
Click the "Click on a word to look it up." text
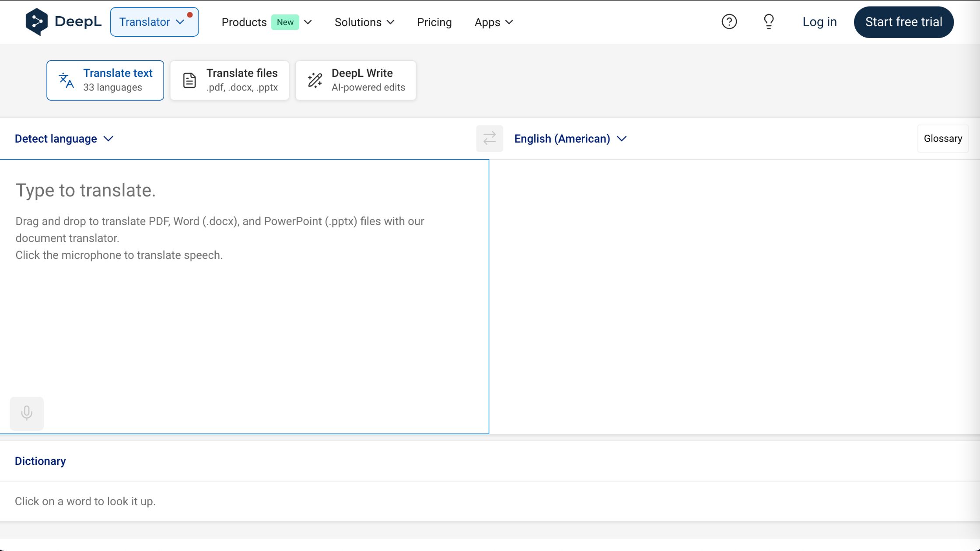click(85, 501)
